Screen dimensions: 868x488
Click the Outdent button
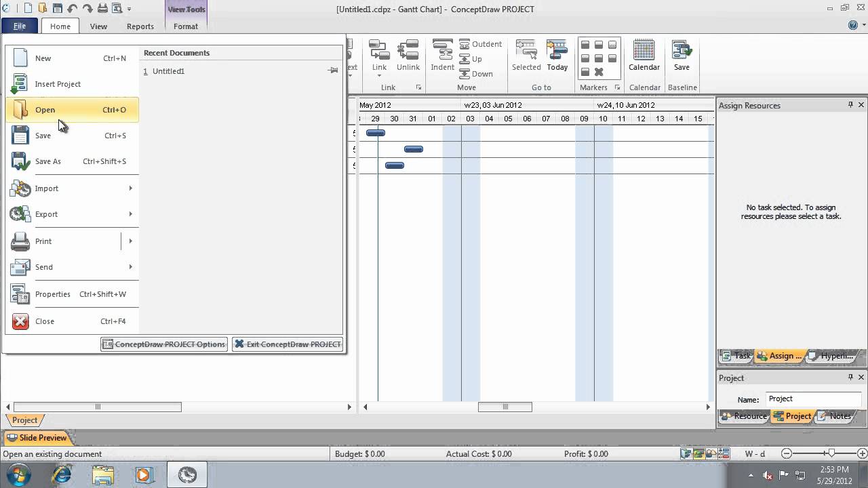(480, 44)
